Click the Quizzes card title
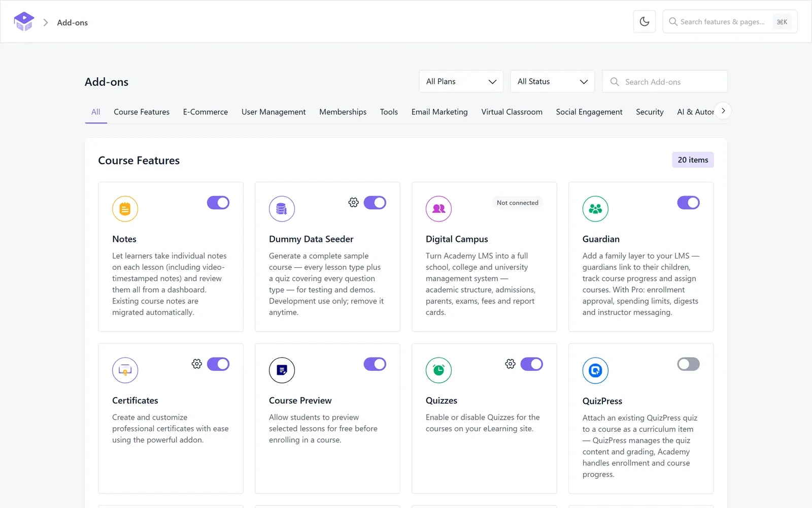The height and width of the screenshot is (508, 812). tap(442, 400)
